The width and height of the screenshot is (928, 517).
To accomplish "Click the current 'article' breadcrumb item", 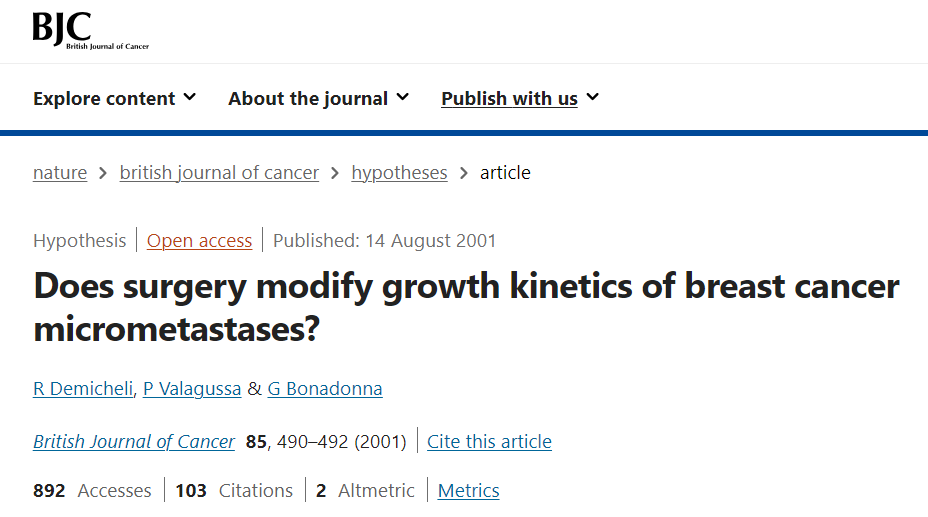I will [x=505, y=172].
